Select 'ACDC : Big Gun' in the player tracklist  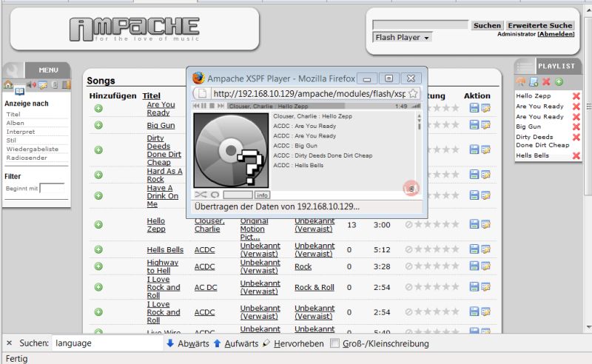click(295, 146)
